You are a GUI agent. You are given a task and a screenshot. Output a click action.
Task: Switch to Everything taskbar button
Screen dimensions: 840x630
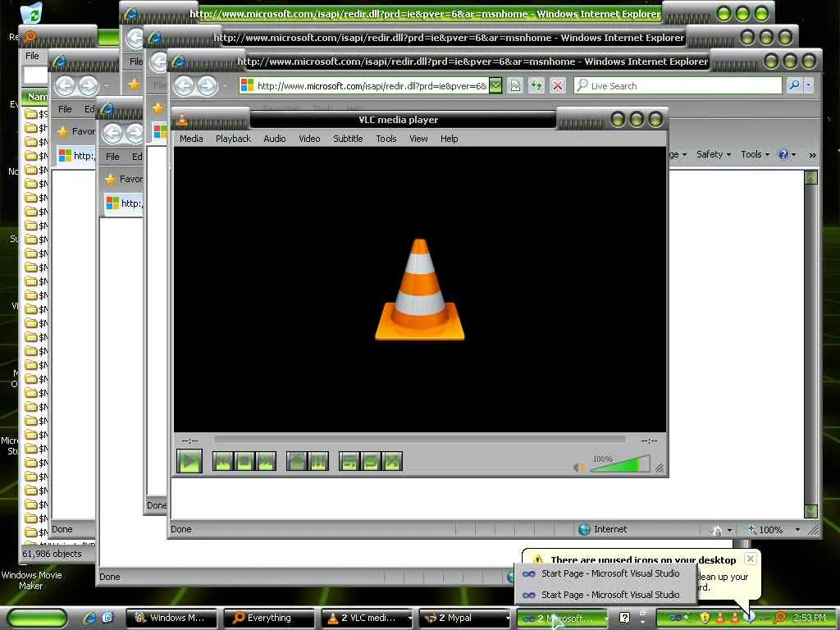[269, 619]
